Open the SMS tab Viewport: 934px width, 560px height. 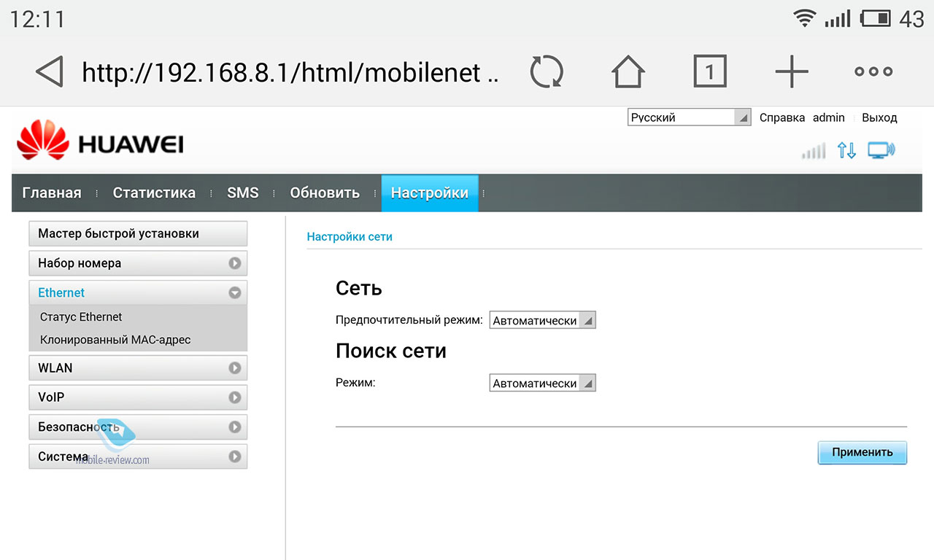click(x=242, y=193)
